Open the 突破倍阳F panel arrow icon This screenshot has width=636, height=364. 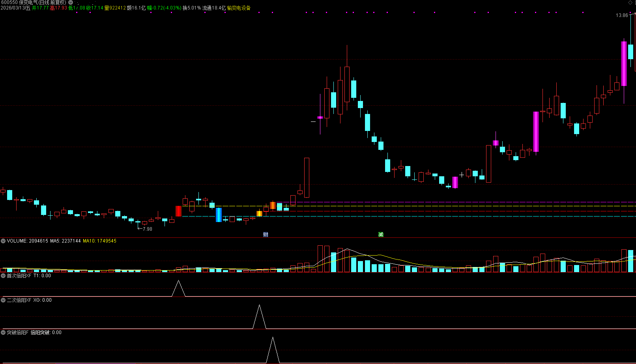pos(3,332)
